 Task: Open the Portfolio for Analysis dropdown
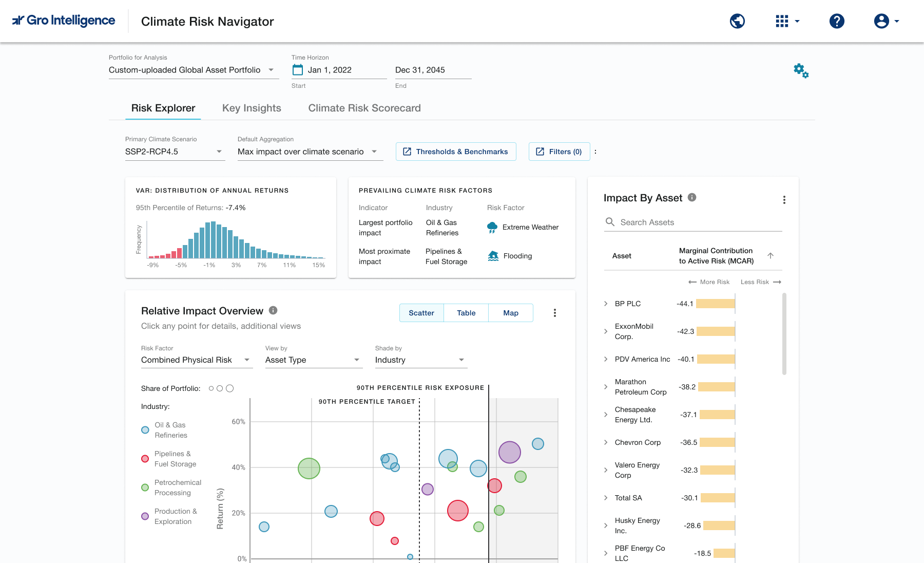pos(194,70)
